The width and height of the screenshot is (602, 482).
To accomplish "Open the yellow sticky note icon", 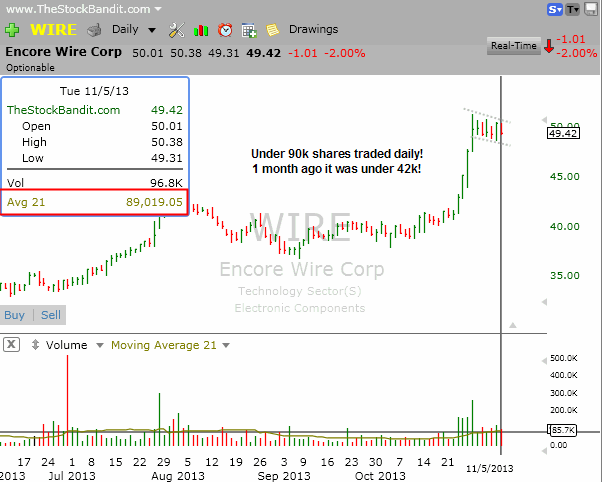I will [272, 30].
